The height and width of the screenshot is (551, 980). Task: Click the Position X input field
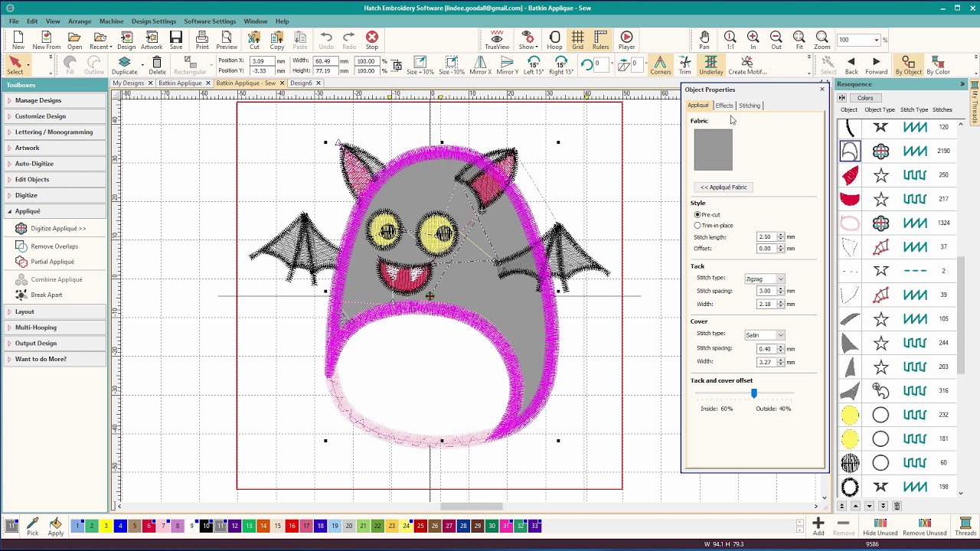(261, 60)
